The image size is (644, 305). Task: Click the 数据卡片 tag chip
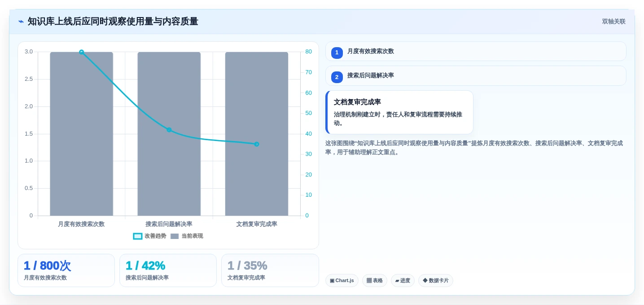tap(435, 280)
